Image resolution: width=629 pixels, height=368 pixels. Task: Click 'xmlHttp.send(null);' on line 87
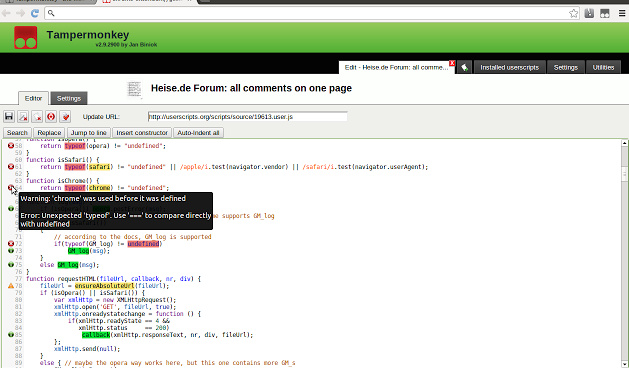[87, 349]
